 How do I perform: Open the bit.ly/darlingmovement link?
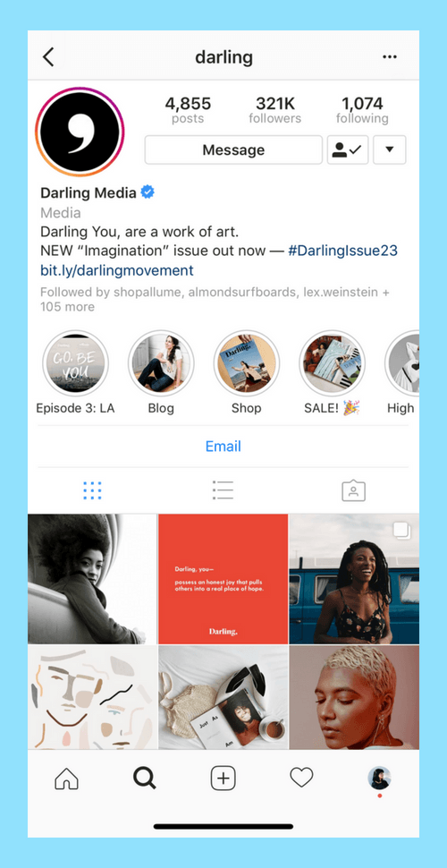pos(117,271)
